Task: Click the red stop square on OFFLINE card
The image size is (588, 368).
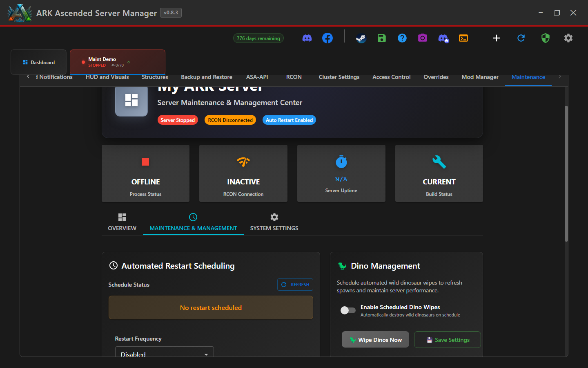Action: (x=145, y=162)
